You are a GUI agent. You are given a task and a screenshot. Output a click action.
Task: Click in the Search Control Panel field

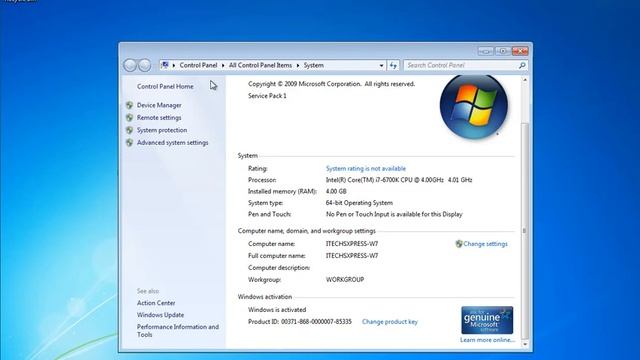point(460,65)
